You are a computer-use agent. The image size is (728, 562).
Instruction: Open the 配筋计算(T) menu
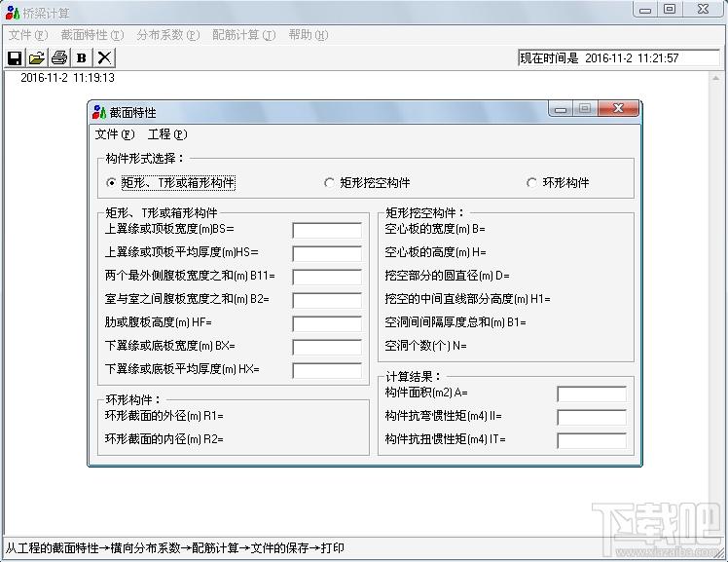pos(244,35)
